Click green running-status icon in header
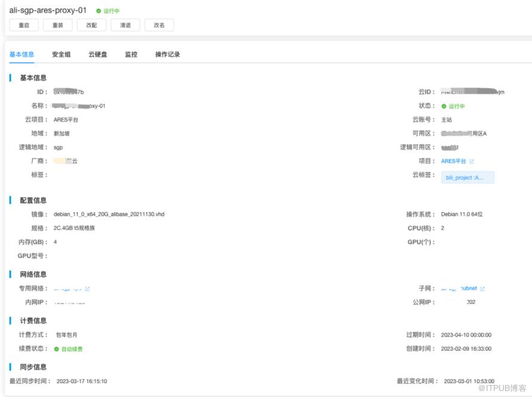 pyautogui.click(x=98, y=11)
